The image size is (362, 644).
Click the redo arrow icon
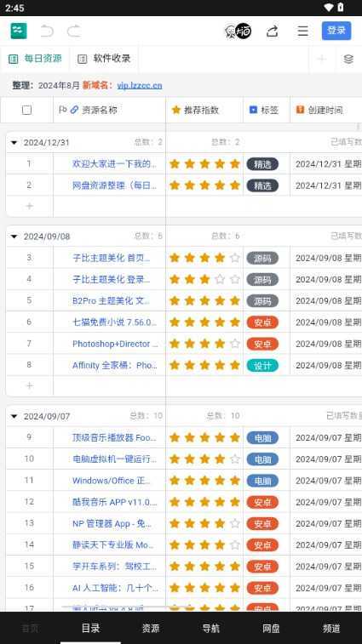point(73,31)
